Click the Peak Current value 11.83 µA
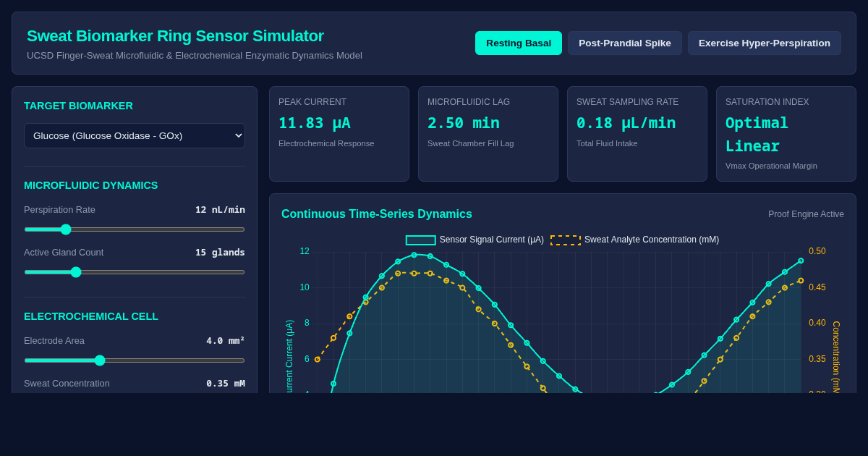This screenshot has height=456, width=868. 315,123
